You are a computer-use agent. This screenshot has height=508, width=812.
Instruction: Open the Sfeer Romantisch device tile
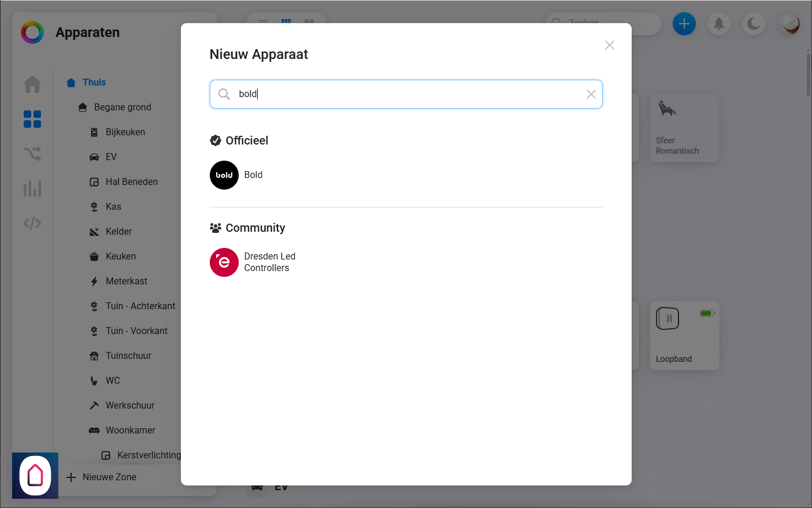point(684,128)
